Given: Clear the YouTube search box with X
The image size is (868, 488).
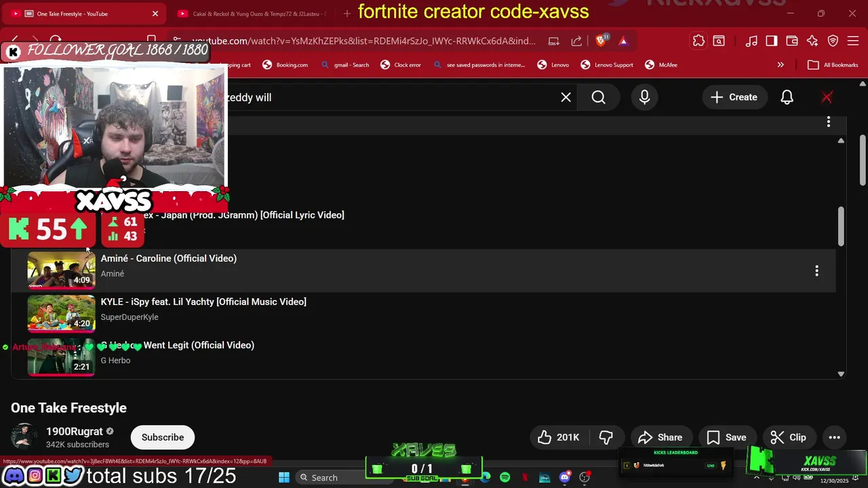Looking at the screenshot, I should coord(566,98).
